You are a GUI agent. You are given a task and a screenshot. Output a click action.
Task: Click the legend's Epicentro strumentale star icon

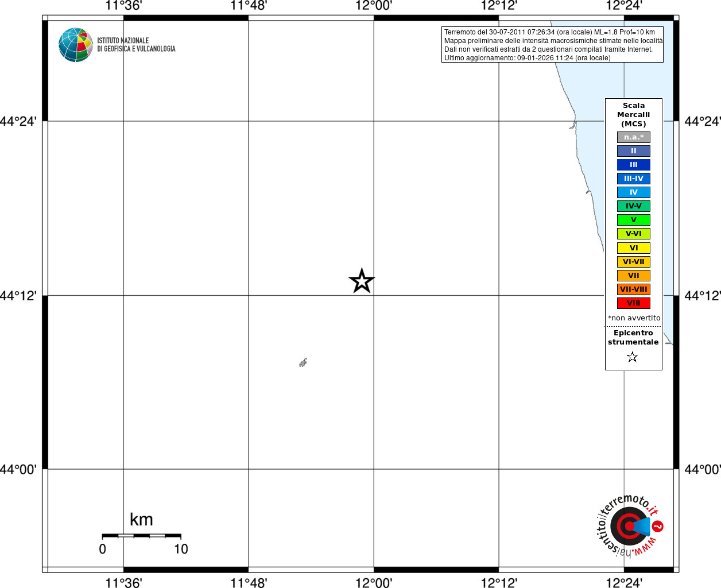point(633,357)
